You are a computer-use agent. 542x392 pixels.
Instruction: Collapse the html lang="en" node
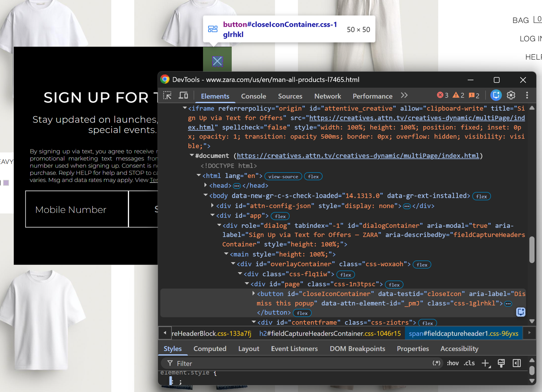pos(199,175)
